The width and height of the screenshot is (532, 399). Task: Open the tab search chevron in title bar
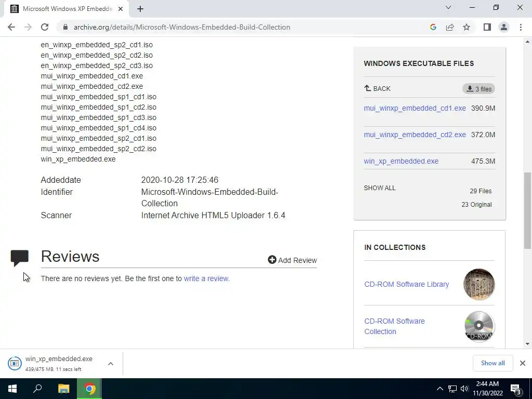click(448, 7)
